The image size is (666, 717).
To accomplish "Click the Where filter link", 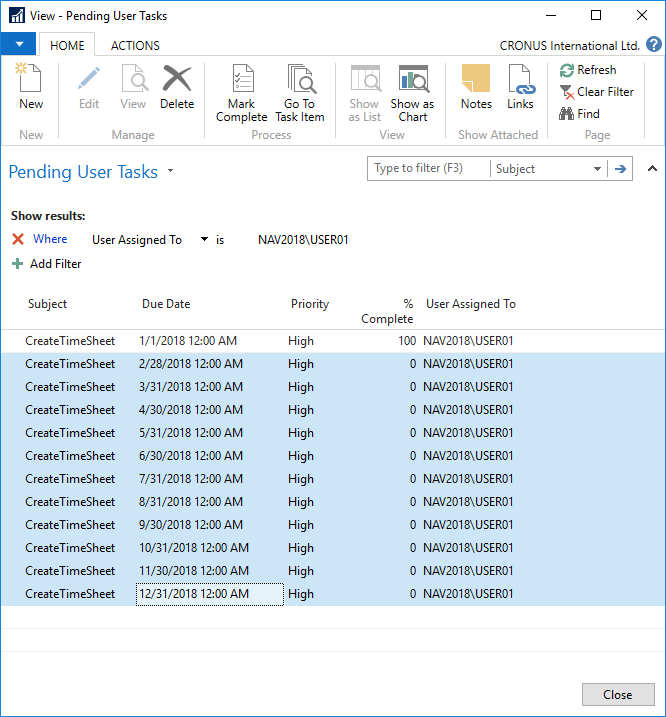I will [x=50, y=239].
